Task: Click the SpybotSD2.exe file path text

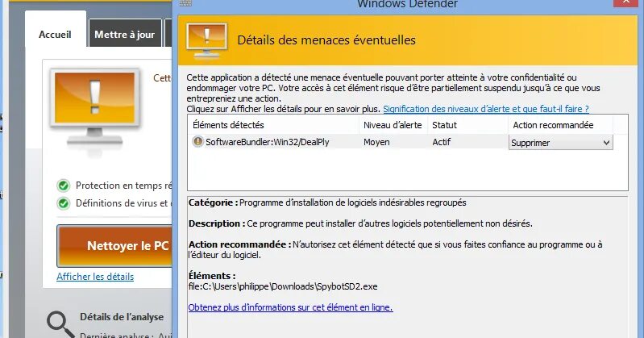Action: 283,286
